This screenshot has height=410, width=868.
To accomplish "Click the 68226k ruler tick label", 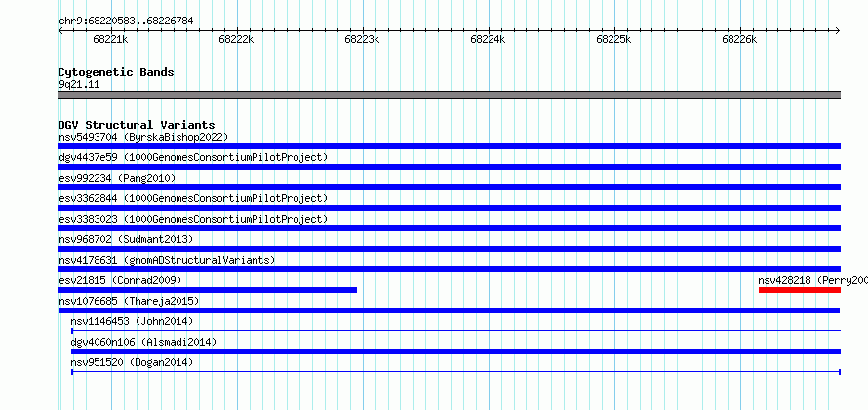I will tap(740, 39).
